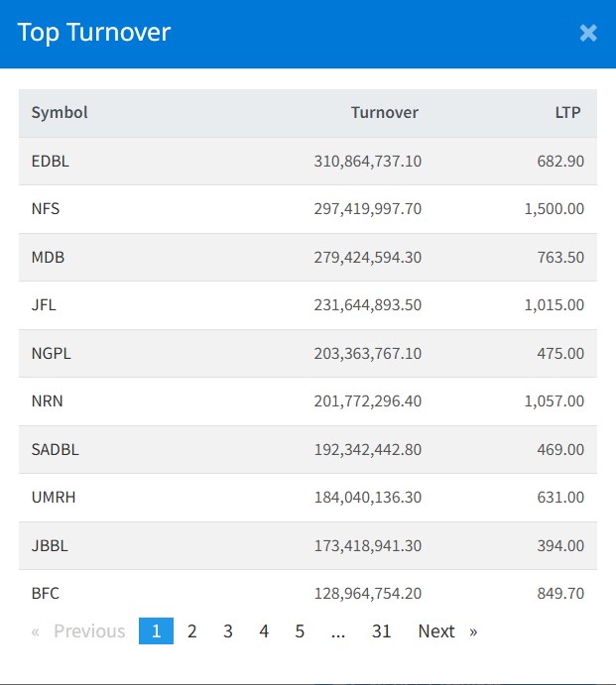Jump to page 5 of results
This screenshot has height=685, width=616.
point(300,631)
